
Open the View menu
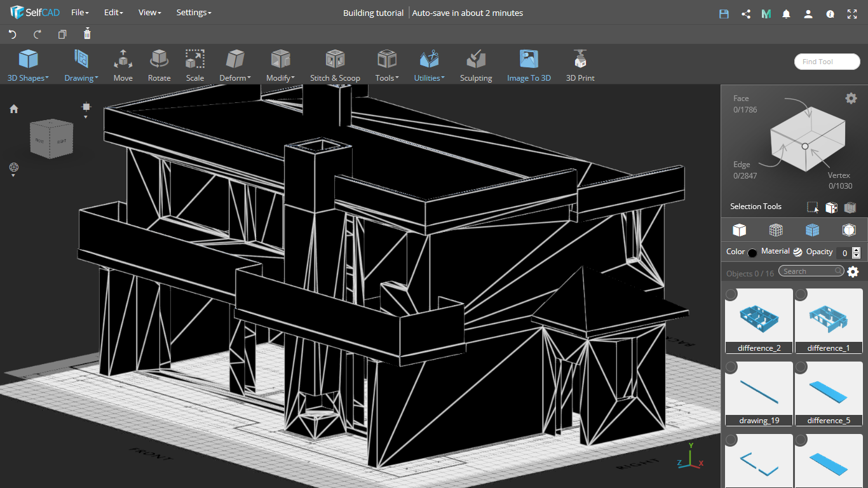pyautogui.click(x=149, y=13)
